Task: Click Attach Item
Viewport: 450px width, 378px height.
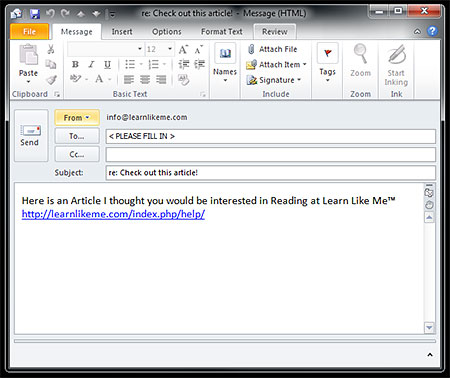Action: coord(276,64)
